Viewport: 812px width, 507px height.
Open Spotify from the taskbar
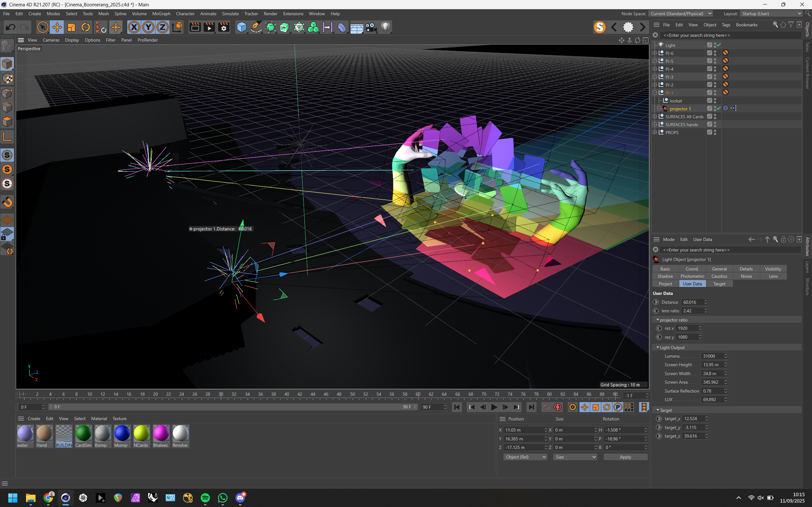point(205,497)
